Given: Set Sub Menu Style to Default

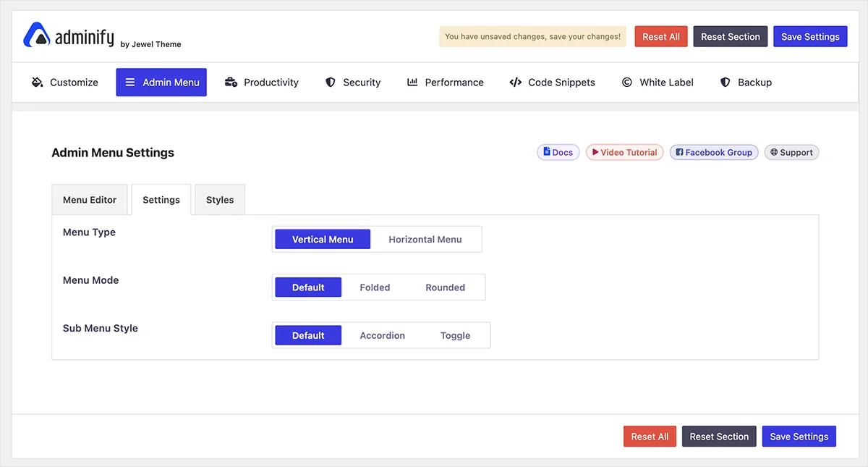Looking at the screenshot, I should (308, 335).
